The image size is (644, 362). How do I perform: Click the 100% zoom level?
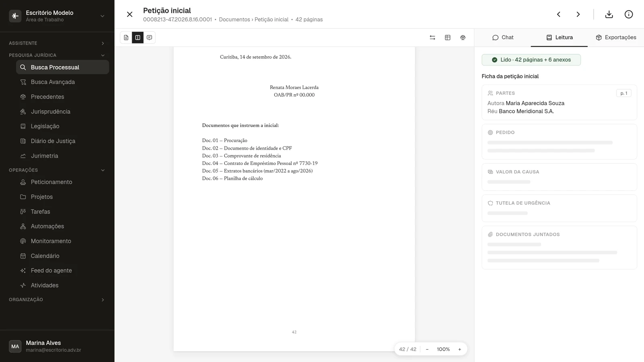click(x=443, y=349)
